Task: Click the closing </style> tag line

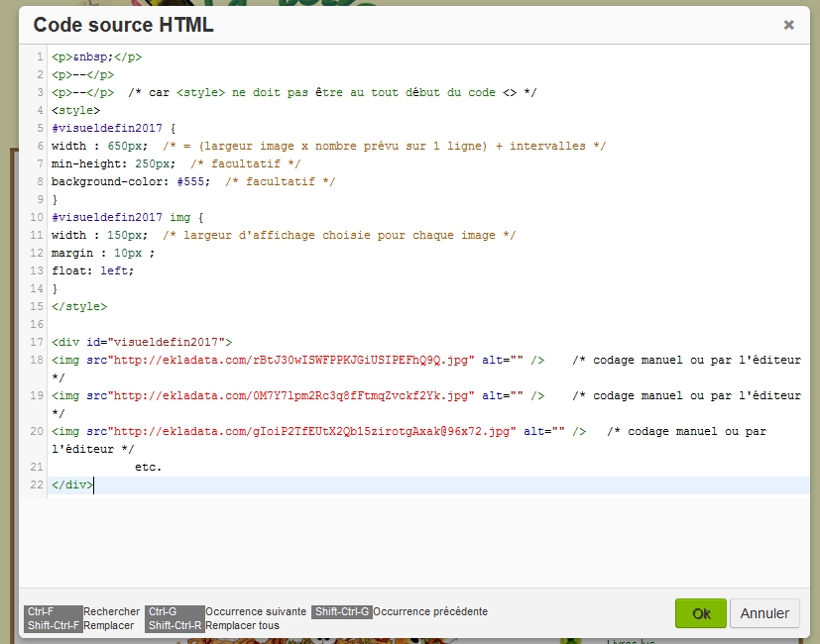Action: coord(78,307)
